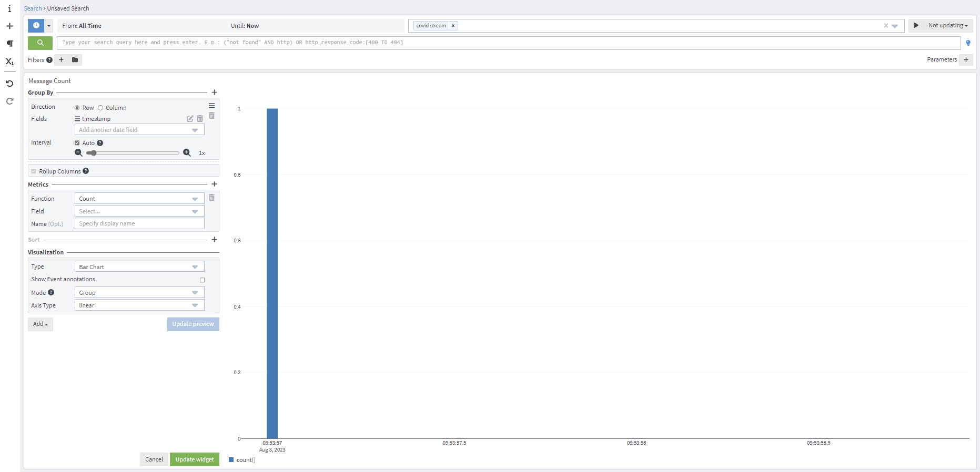The image size is (980, 472).
Task: Open the Filters help question icon
Action: tap(49, 60)
